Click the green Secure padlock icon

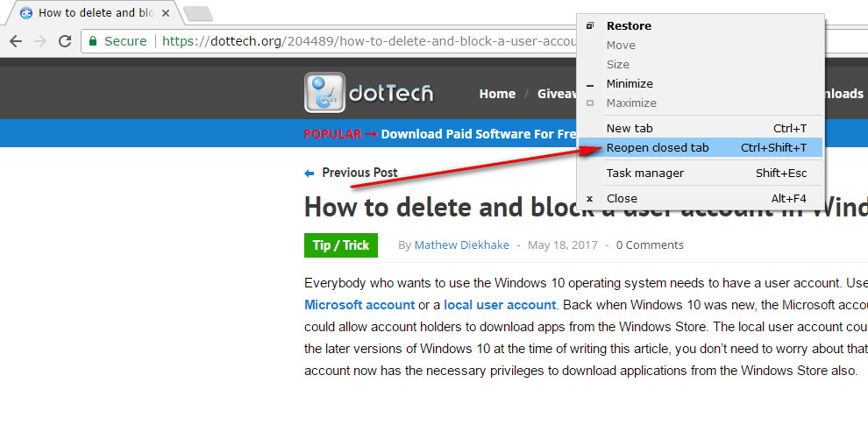click(x=93, y=41)
